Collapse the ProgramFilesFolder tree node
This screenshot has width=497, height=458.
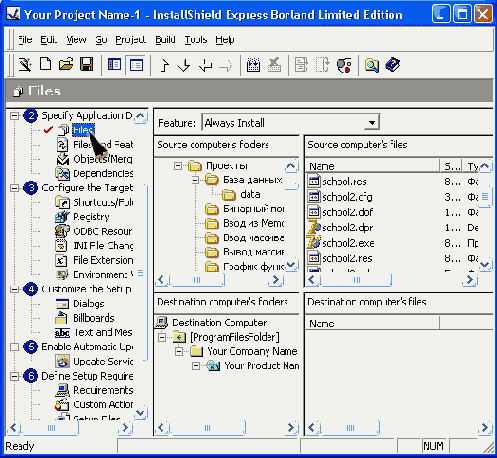point(162,337)
